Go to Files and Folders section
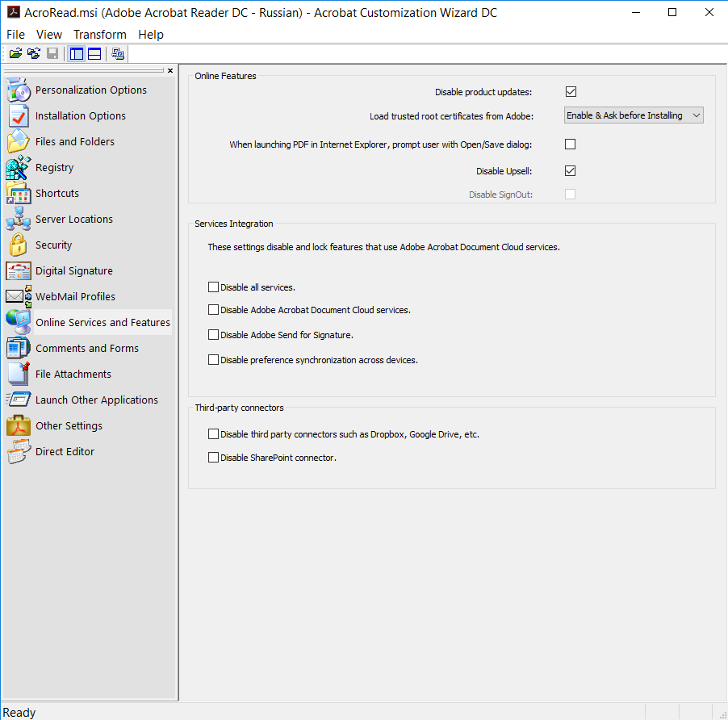 pyautogui.click(x=75, y=141)
